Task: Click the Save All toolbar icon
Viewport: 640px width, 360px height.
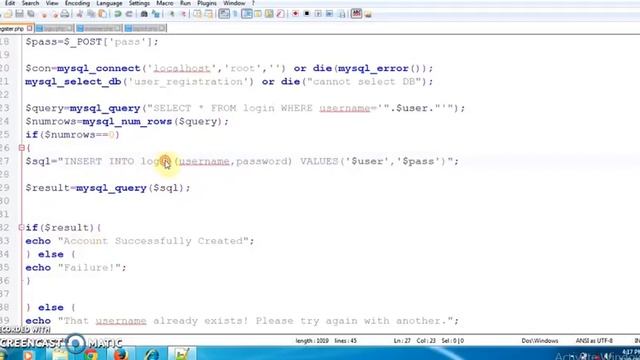Action: click(x=31, y=14)
